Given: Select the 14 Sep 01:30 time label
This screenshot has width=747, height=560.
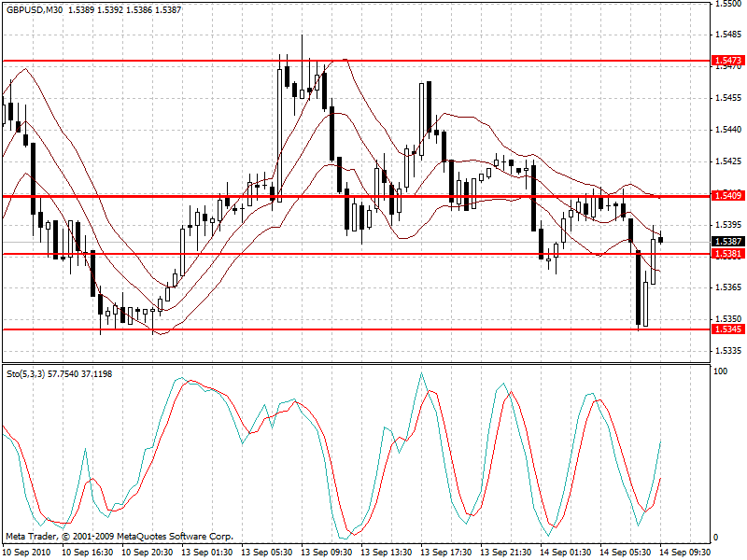Looking at the screenshot, I should pos(566,553).
